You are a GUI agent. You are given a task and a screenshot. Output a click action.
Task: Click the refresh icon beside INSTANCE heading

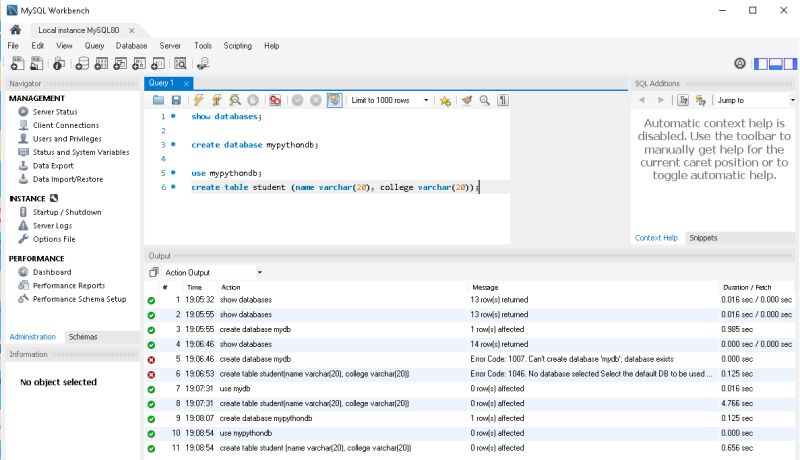tap(54, 198)
